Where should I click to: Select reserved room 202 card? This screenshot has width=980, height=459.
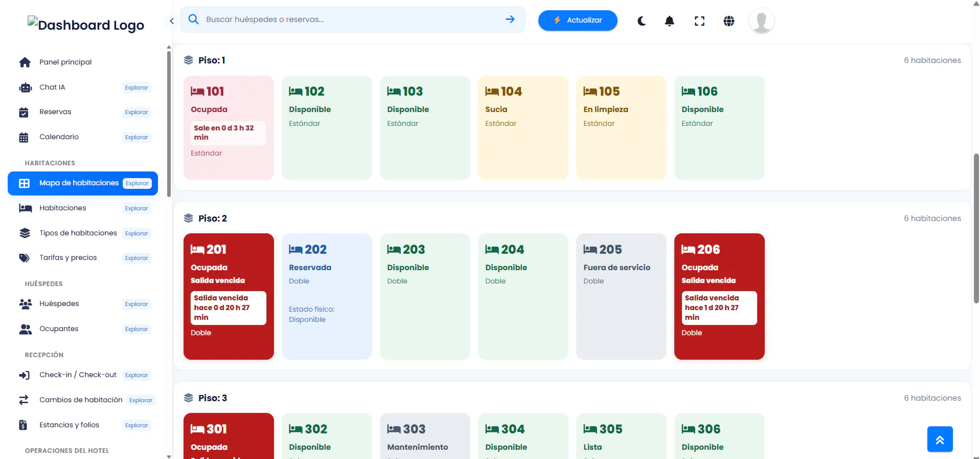click(327, 297)
